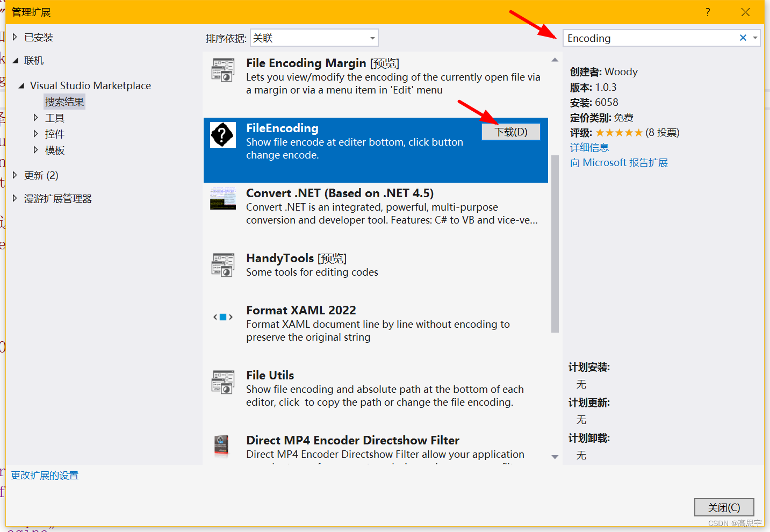Screen dimensions: 770x532
Task: Open the 更改扩展的设置 link
Action: (45, 475)
